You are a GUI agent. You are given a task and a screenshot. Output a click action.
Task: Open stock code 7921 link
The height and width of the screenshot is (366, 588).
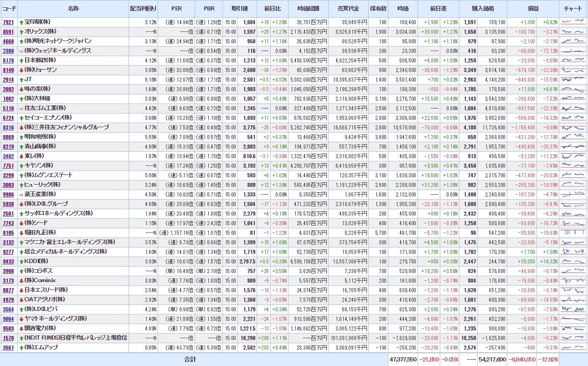[8, 22]
